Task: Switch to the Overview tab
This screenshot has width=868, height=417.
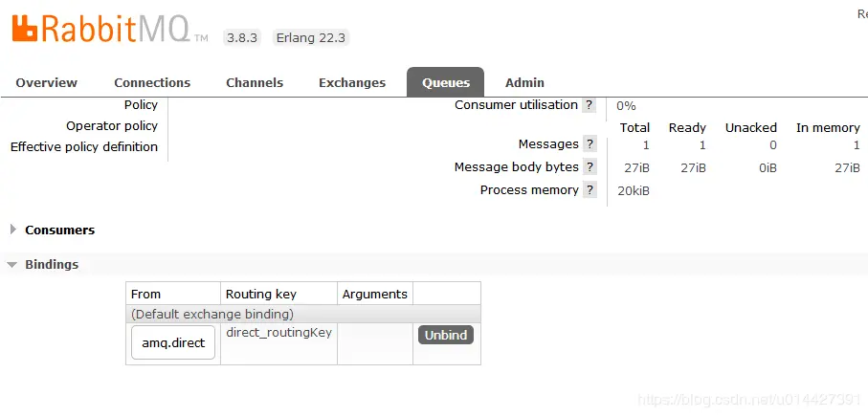Action: coord(46,83)
